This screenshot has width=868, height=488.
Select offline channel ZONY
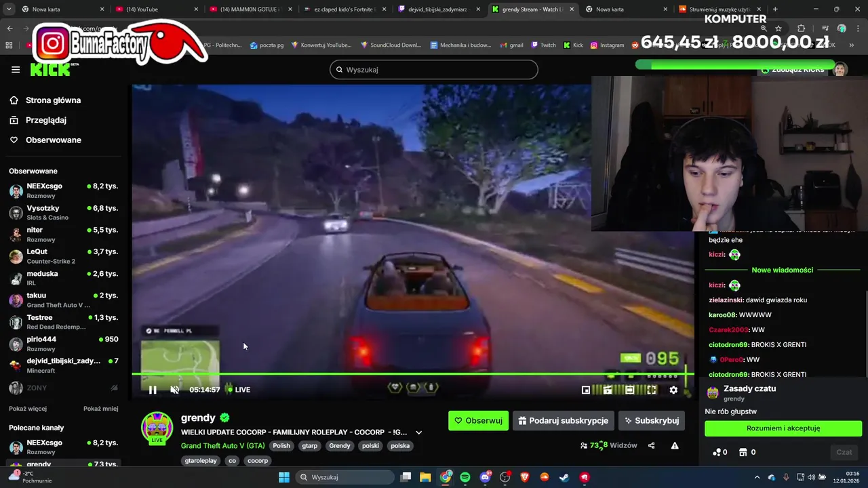click(x=63, y=388)
